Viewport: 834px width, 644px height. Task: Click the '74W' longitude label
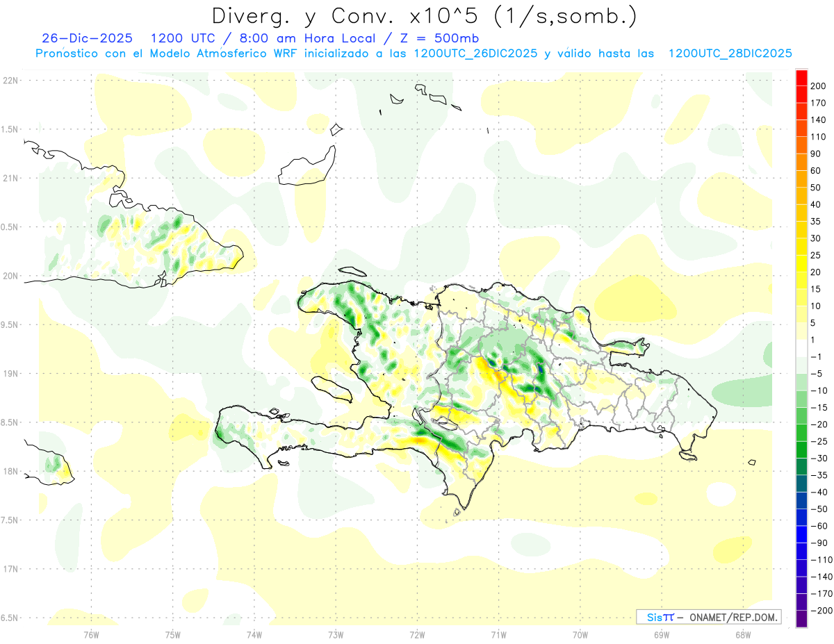coord(254,634)
